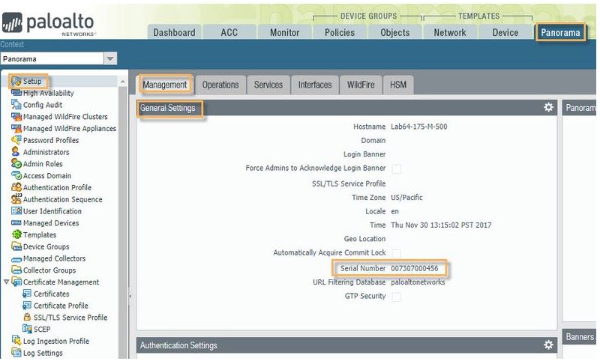Click the Managed Devices icon
This screenshot has width=600, height=364.
[16, 222]
